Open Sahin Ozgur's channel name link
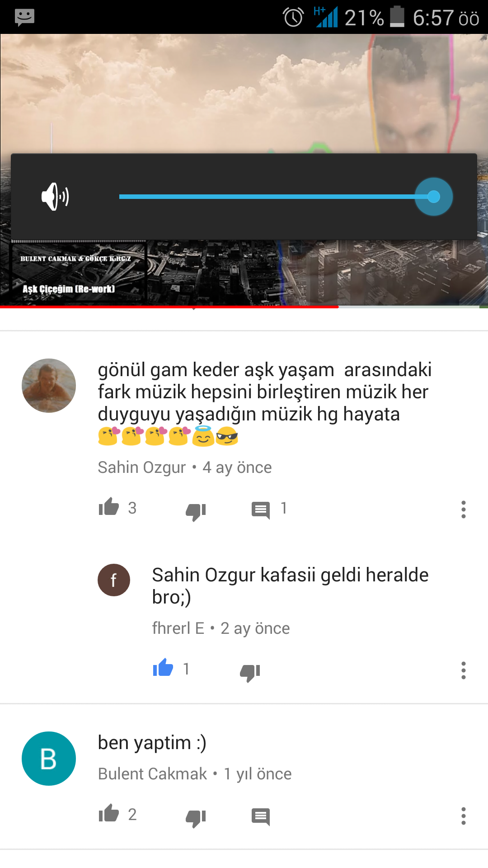Screen dimensions: 488x868 pyautogui.click(x=142, y=467)
